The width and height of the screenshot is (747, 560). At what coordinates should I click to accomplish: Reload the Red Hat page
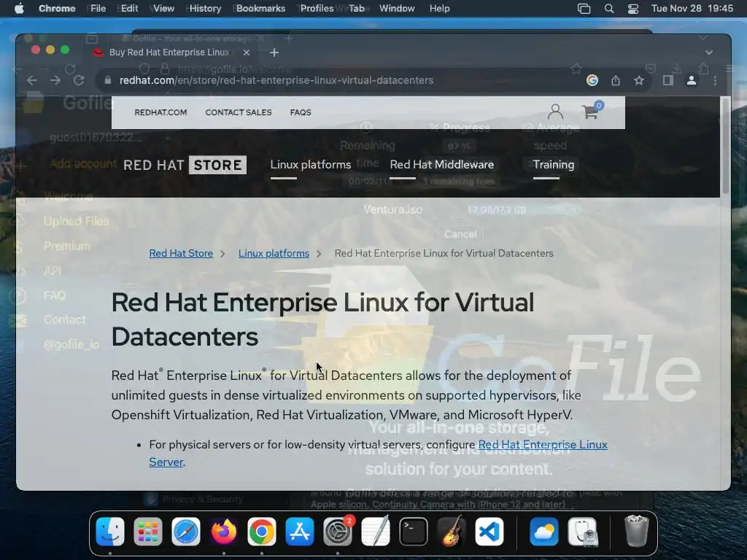pos(79,80)
